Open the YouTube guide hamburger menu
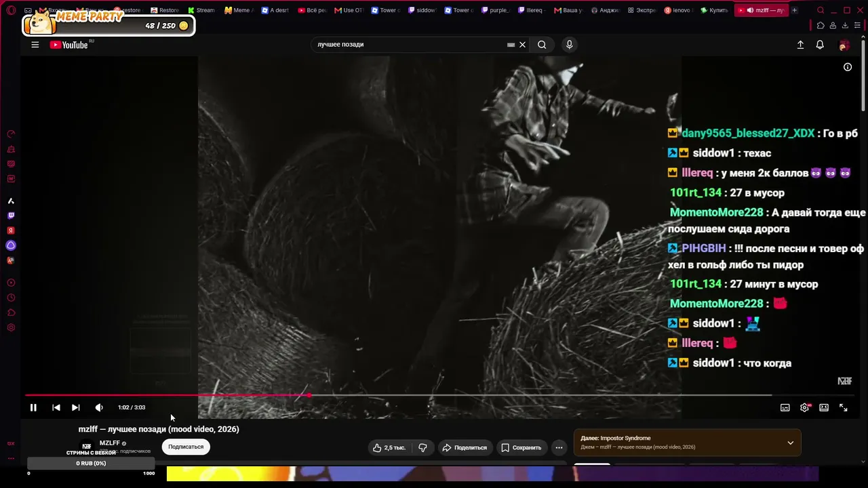Screen dimensions: 868x488 [x=35, y=45]
